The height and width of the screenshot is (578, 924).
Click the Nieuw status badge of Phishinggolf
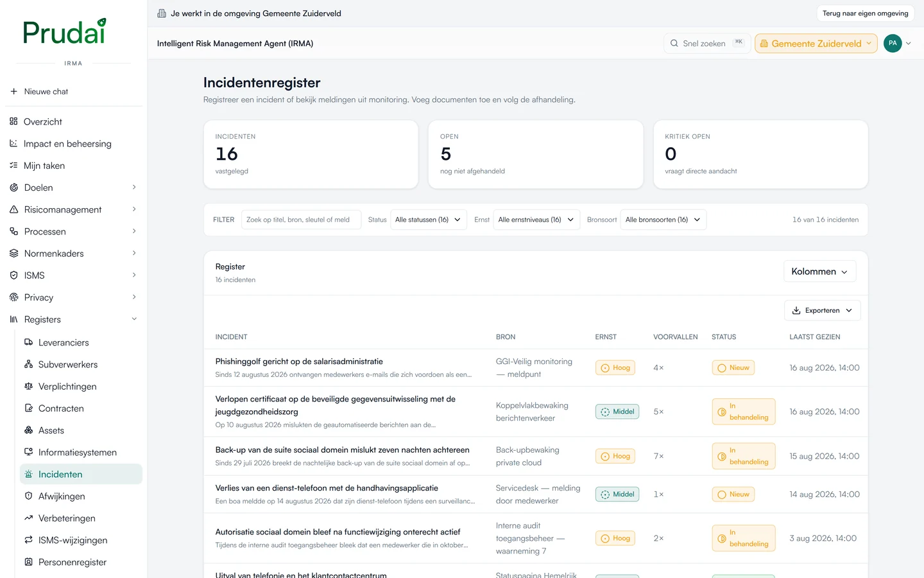733,368
